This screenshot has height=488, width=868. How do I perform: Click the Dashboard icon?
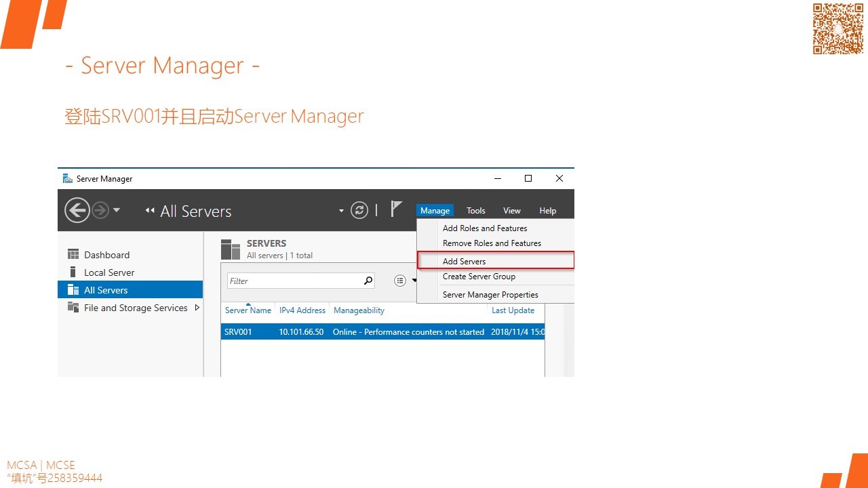[x=73, y=255]
